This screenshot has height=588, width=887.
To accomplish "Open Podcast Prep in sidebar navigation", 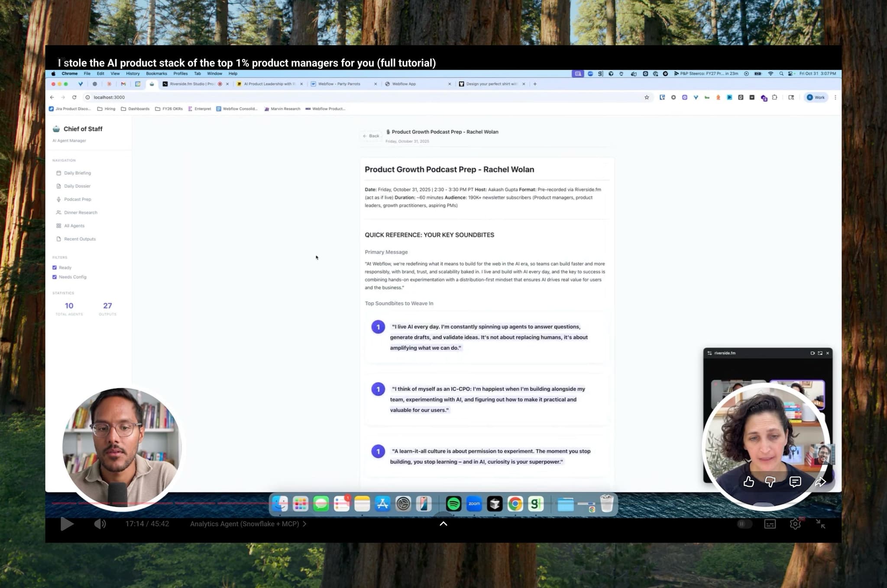I will point(78,199).
